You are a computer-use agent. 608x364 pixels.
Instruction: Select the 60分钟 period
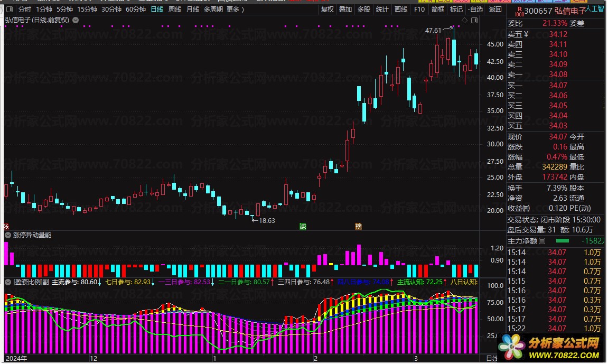point(136,10)
